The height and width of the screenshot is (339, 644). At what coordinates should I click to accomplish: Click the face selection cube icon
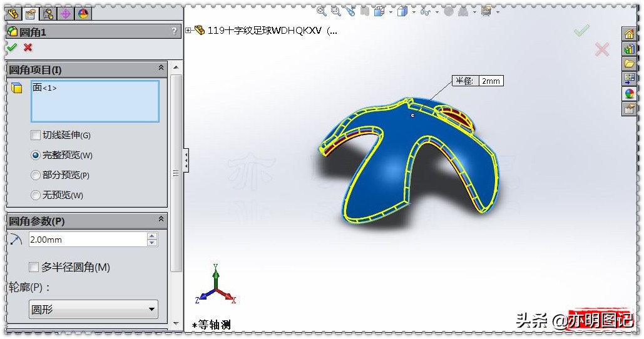coord(17,88)
